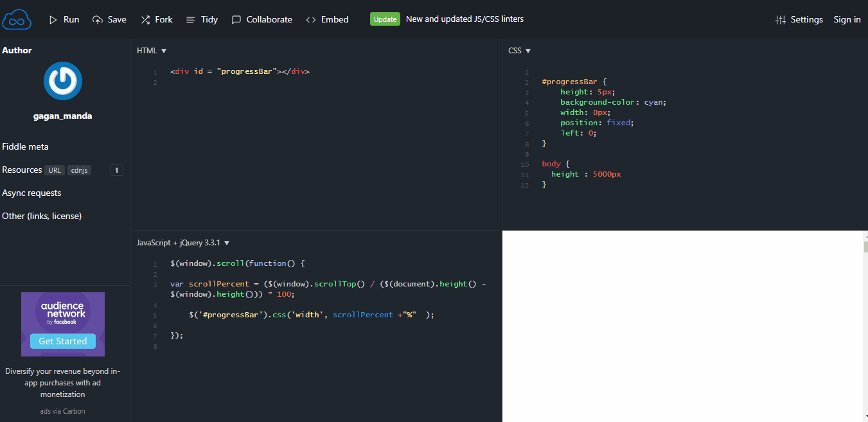868x422 pixels.
Task: Click the 'var scrollPercent' JavaScript line
Action: pyautogui.click(x=328, y=289)
